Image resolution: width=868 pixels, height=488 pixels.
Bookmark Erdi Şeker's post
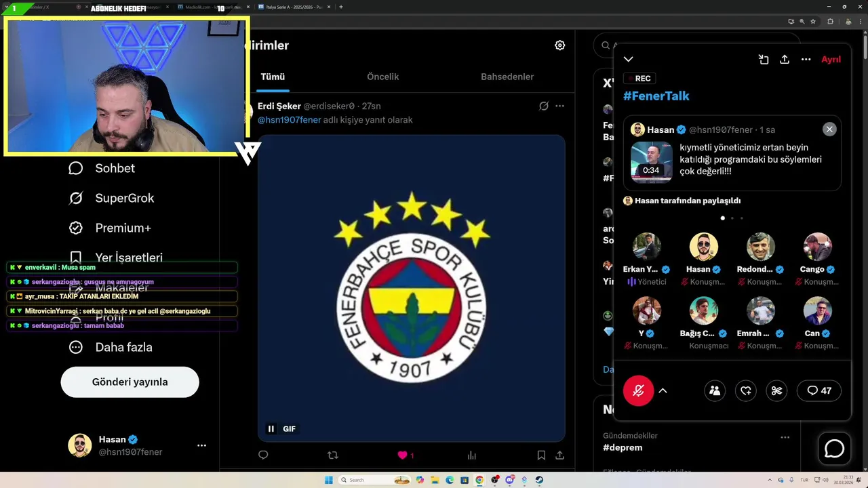[541, 455]
